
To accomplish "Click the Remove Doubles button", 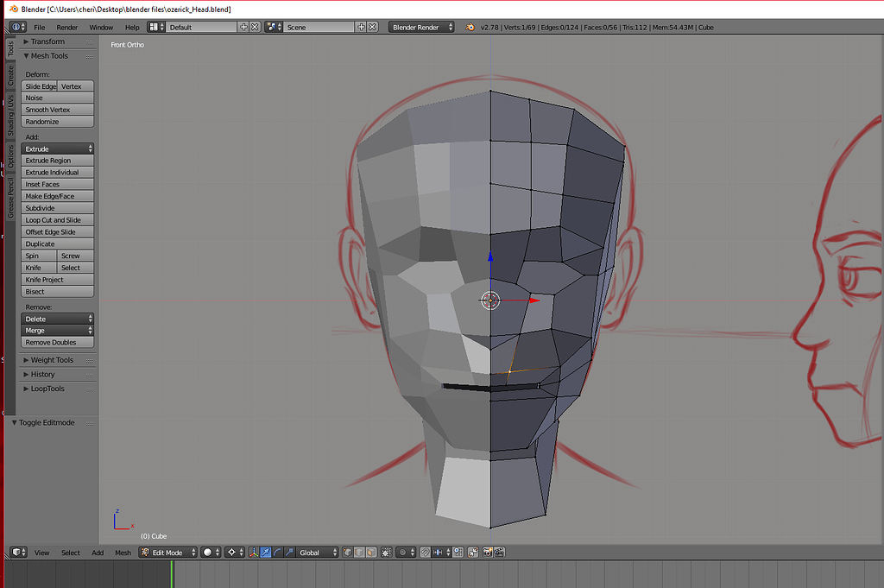I will click(58, 343).
